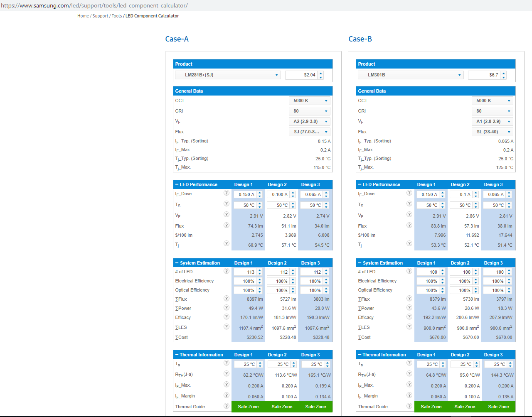This screenshot has width=532, height=417.
Task: Collapse Case-B System Estimation section
Action: click(360, 263)
